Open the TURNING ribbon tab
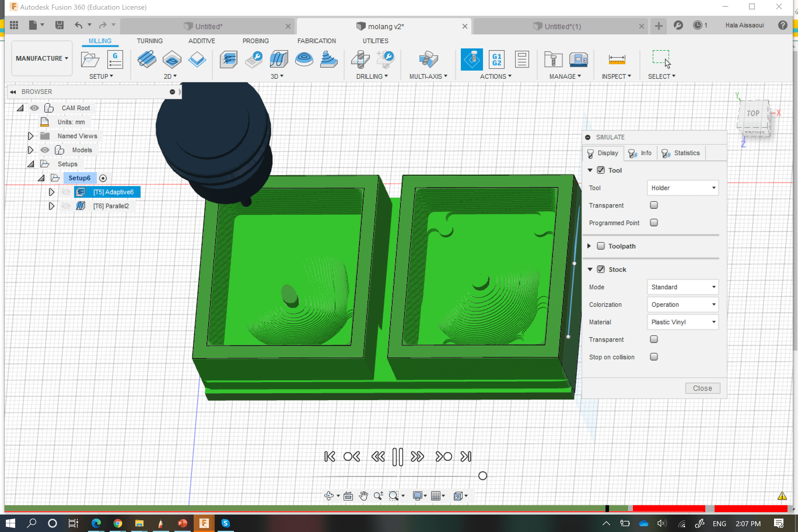This screenshot has width=798, height=532. tap(150, 41)
